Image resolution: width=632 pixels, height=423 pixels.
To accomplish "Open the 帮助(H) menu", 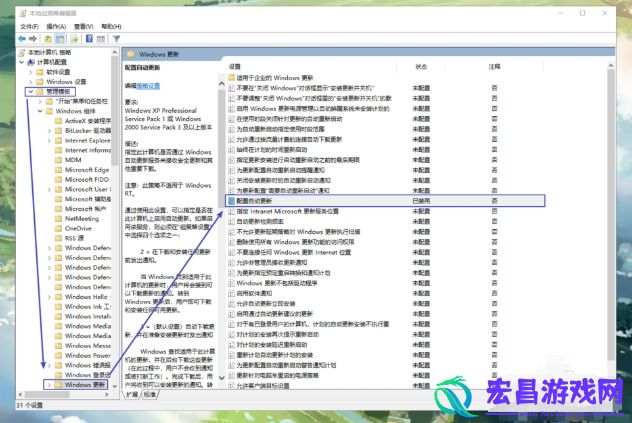I will click(x=111, y=27).
